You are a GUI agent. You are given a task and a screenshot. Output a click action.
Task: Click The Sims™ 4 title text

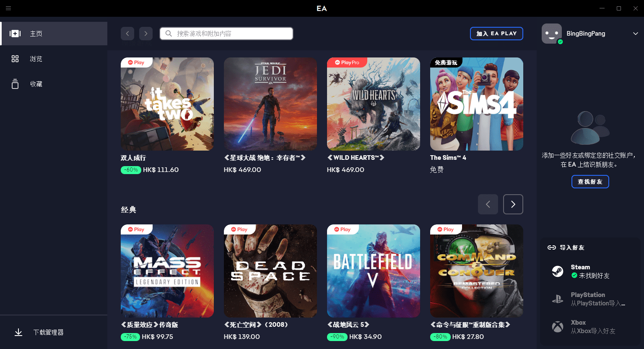coord(448,158)
